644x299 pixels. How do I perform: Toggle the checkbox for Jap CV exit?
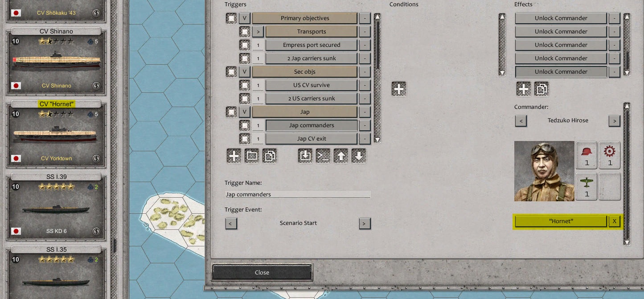point(244,139)
